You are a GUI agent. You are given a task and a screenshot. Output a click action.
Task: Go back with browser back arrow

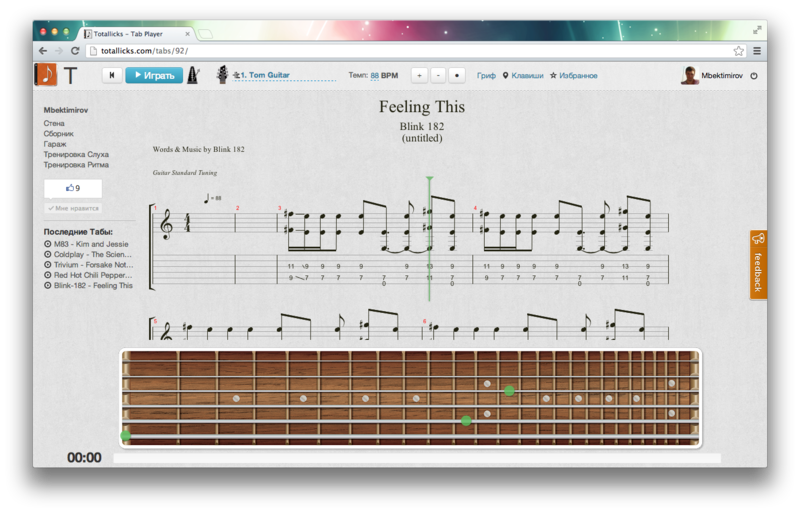pyautogui.click(x=43, y=51)
